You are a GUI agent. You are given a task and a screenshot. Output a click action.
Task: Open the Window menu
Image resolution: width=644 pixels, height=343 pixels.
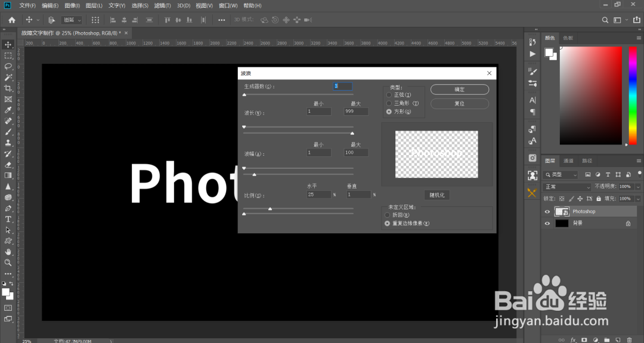[228, 5]
